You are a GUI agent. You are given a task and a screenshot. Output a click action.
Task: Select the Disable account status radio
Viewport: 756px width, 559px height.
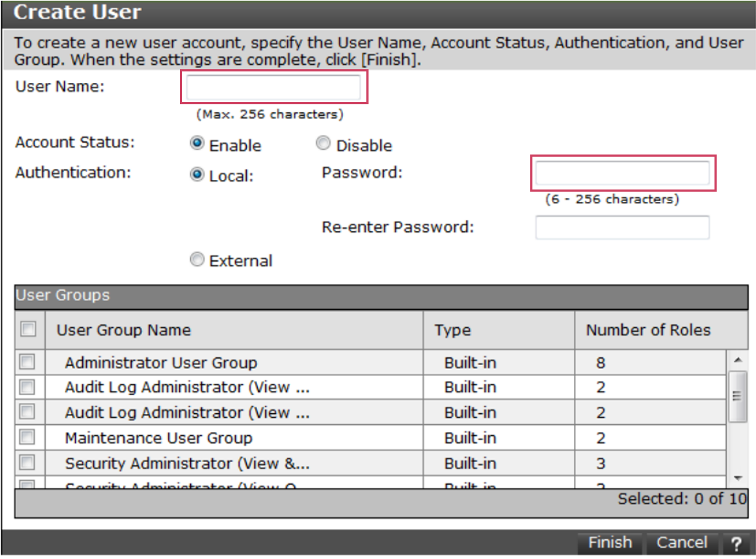pyautogui.click(x=323, y=144)
